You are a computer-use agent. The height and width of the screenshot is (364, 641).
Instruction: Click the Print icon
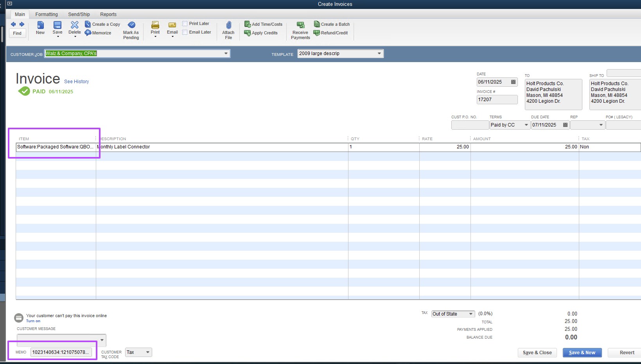point(155,25)
